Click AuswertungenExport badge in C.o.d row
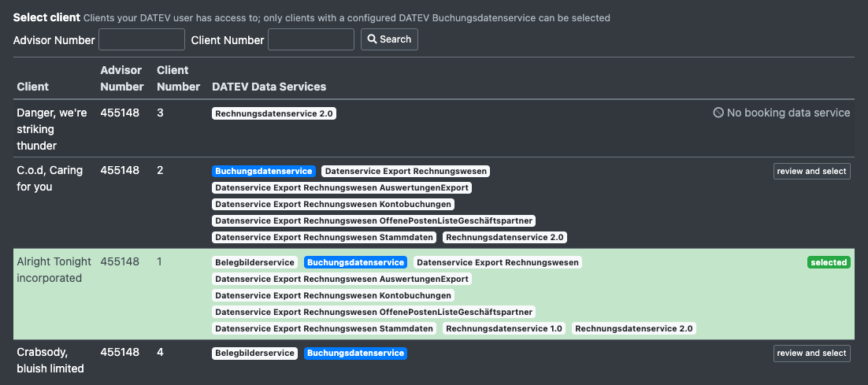 pyautogui.click(x=342, y=187)
